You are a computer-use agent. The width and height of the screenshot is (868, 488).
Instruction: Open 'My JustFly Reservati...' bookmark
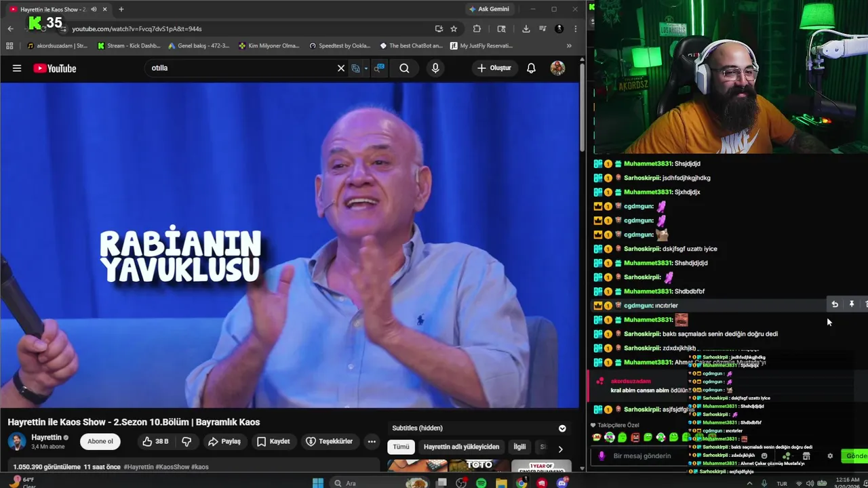pyautogui.click(x=481, y=45)
